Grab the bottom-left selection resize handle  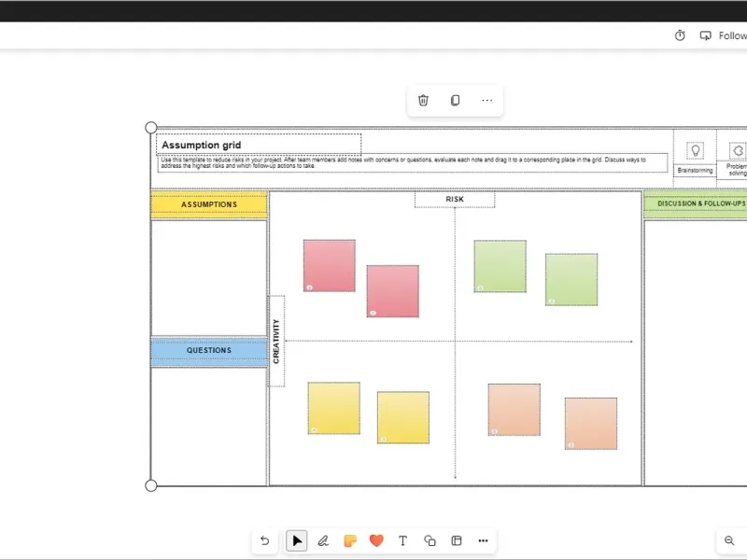151,485
